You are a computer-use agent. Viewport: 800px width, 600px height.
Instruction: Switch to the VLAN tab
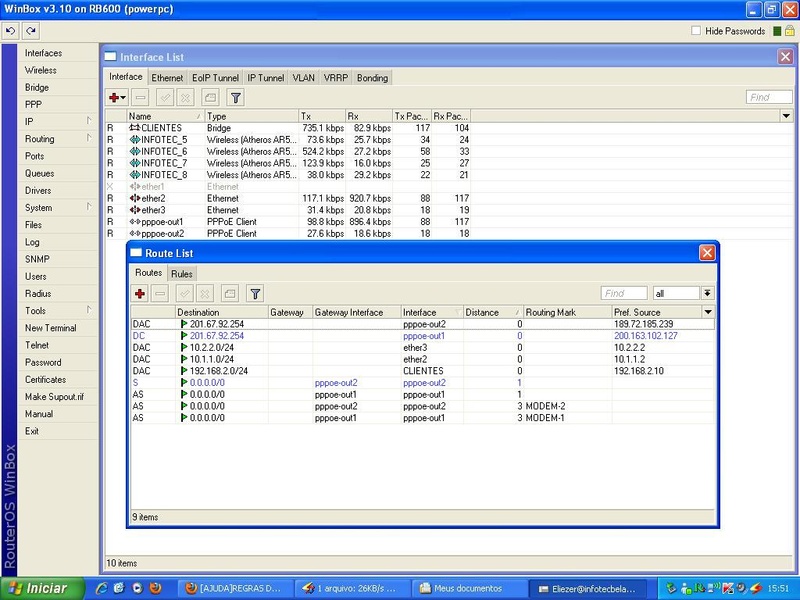303,78
